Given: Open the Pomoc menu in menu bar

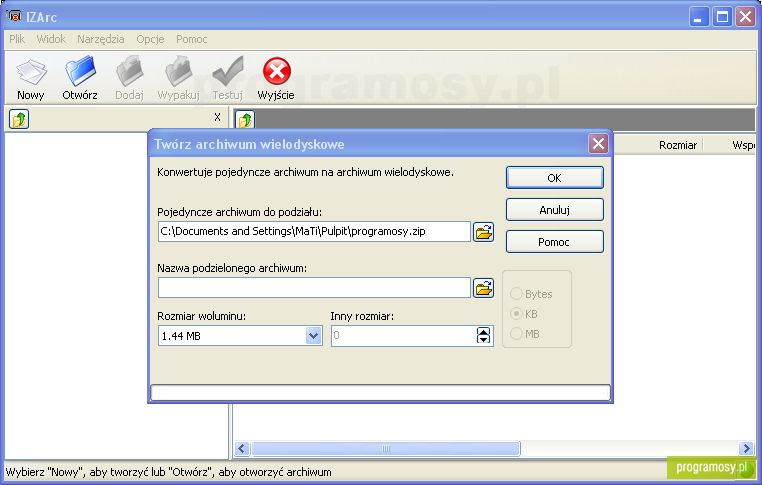Looking at the screenshot, I should 191,39.
